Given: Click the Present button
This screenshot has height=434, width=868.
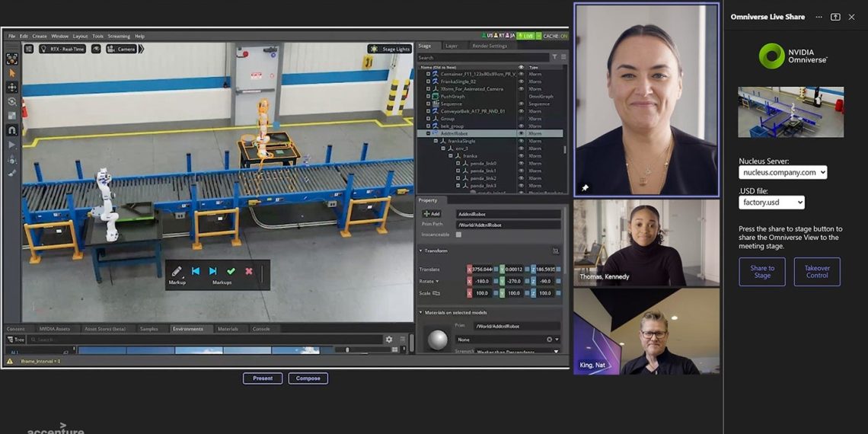Looking at the screenshot, I should pyautogui.click(x=263, y=378).
